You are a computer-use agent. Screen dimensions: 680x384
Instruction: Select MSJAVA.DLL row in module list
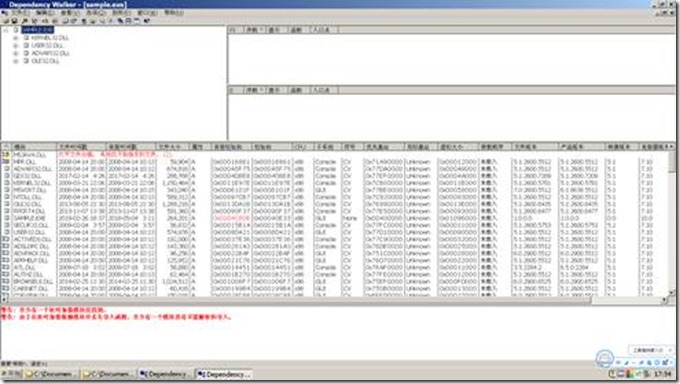29,154
